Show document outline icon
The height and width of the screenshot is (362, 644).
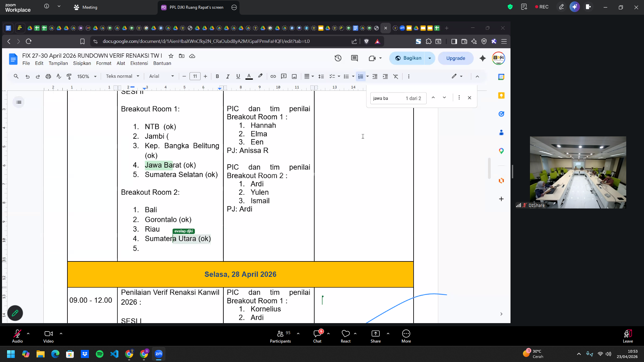pyautogui.click(x=19, y=102)
